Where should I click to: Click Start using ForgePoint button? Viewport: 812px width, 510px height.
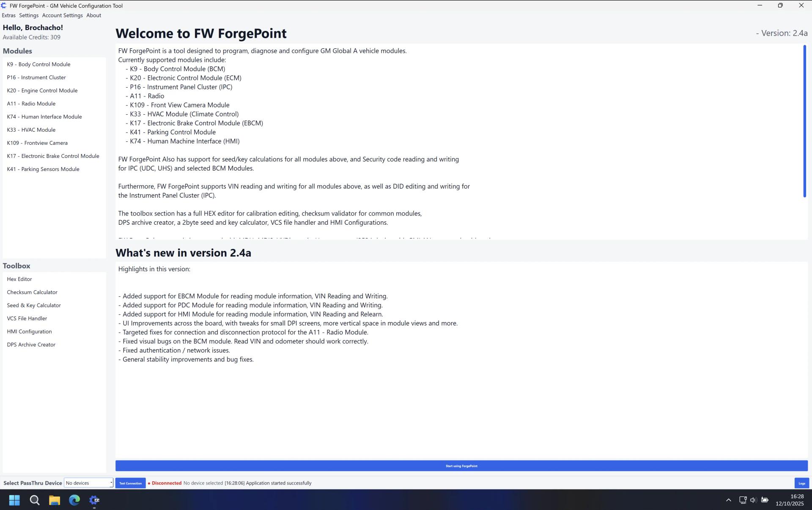461,466
